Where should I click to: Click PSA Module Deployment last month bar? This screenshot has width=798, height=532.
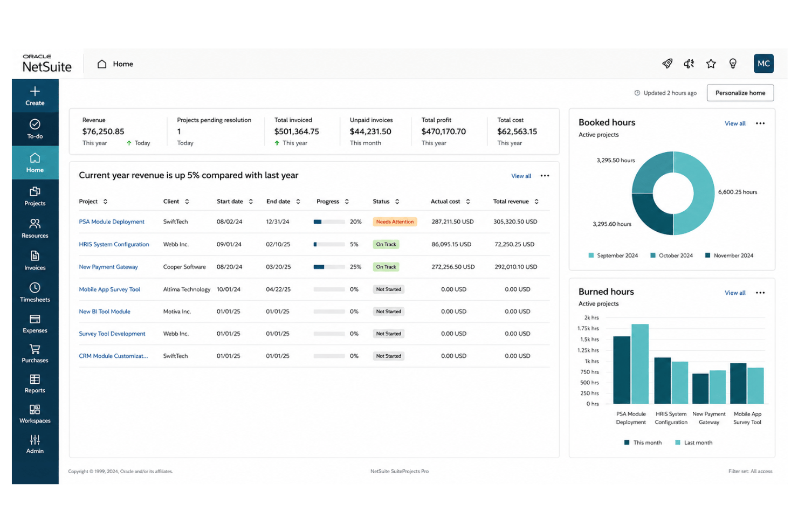(640, 364)
